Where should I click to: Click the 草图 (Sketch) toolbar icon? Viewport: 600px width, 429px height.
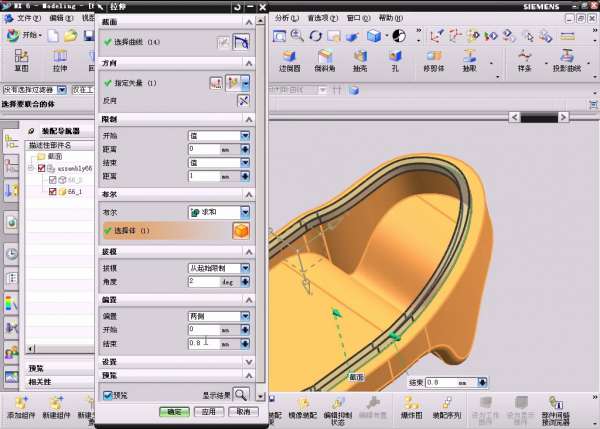[x=21, y=60]
